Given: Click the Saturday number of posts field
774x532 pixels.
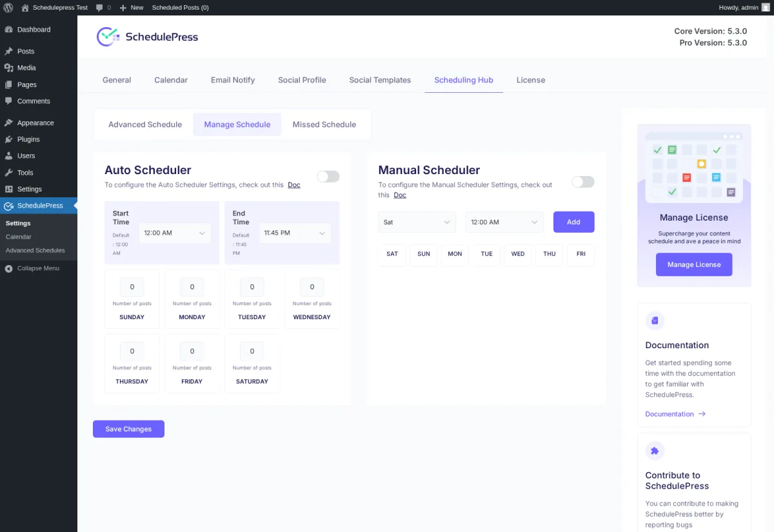Looking at the screenshot, I should click(252, 351).
